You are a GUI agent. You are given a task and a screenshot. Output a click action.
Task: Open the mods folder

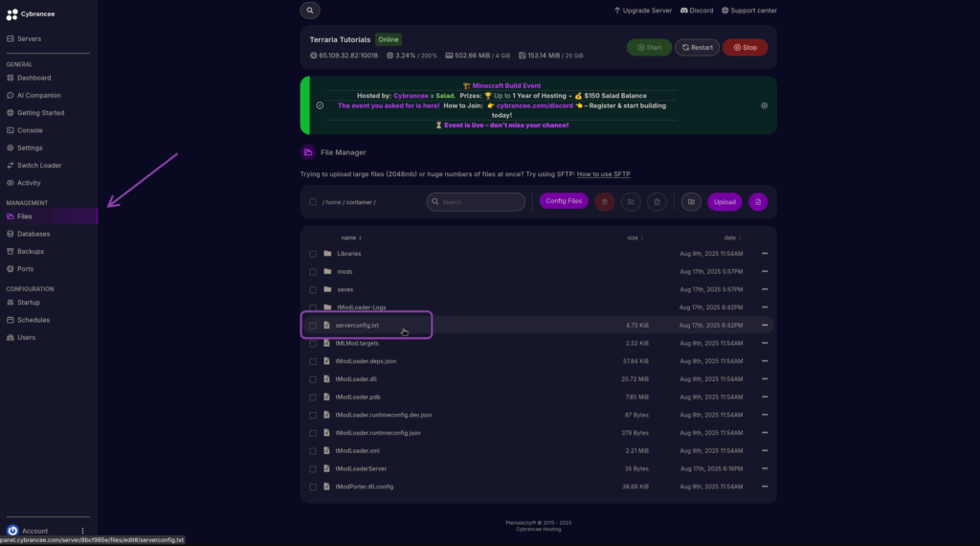click(345, 271)
